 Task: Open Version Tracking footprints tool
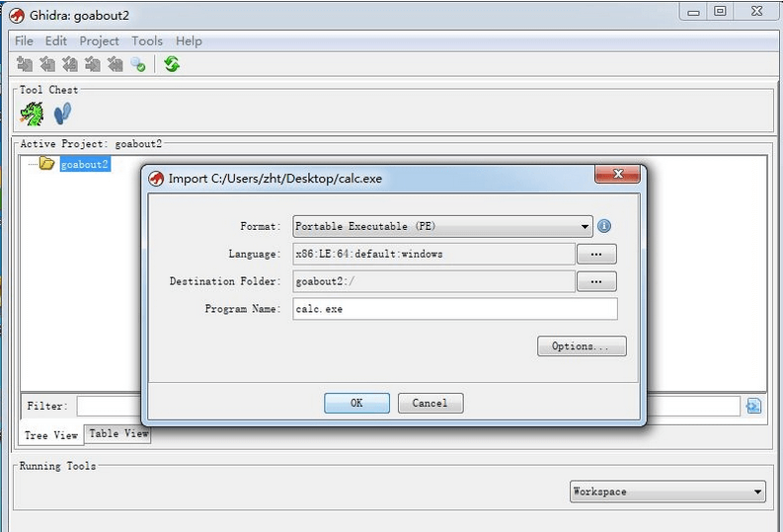click(62, 114)
